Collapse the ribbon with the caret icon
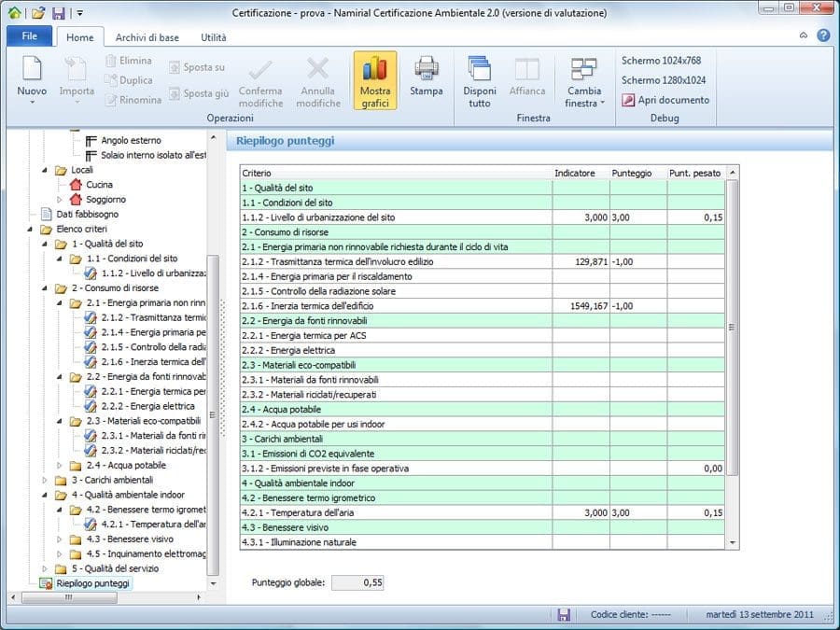This screenshot has width=840, height=630. 803,35
